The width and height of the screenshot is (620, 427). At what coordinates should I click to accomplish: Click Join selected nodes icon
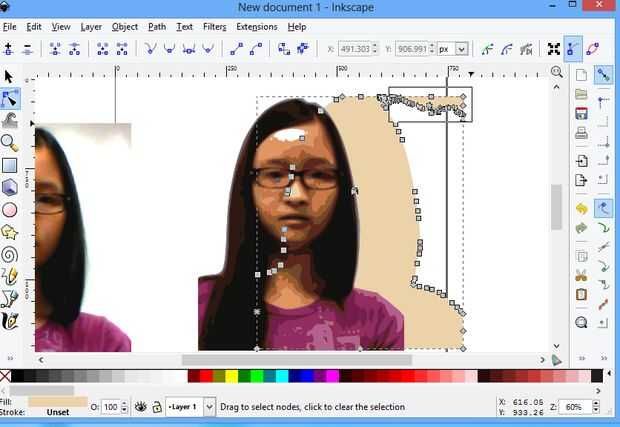click(55, 49)
